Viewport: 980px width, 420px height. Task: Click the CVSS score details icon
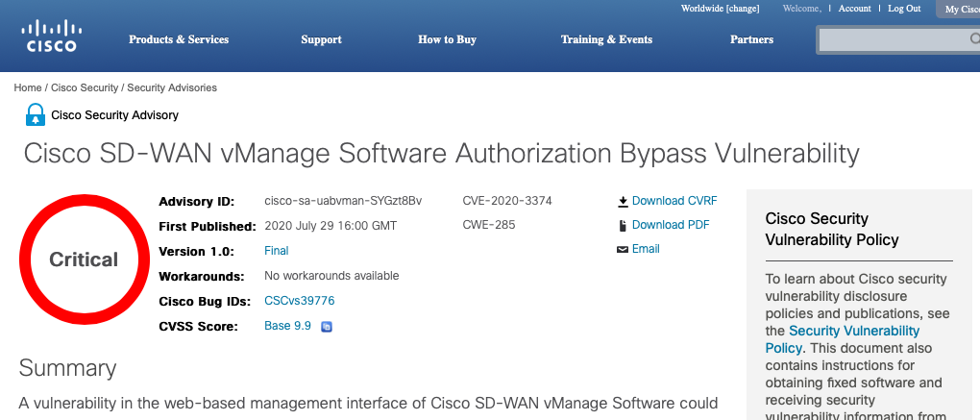pyautogui.click(x=327, y=326)
